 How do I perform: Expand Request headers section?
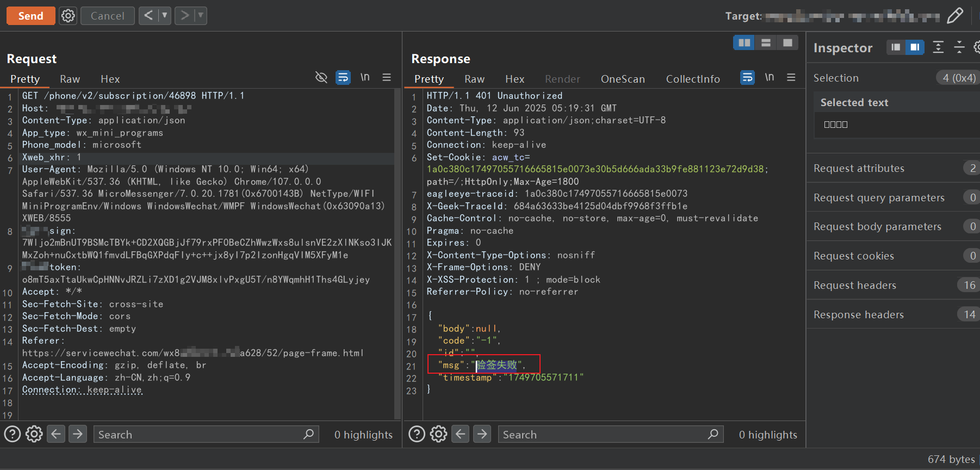pyautogui.click(x=893, y=285)
